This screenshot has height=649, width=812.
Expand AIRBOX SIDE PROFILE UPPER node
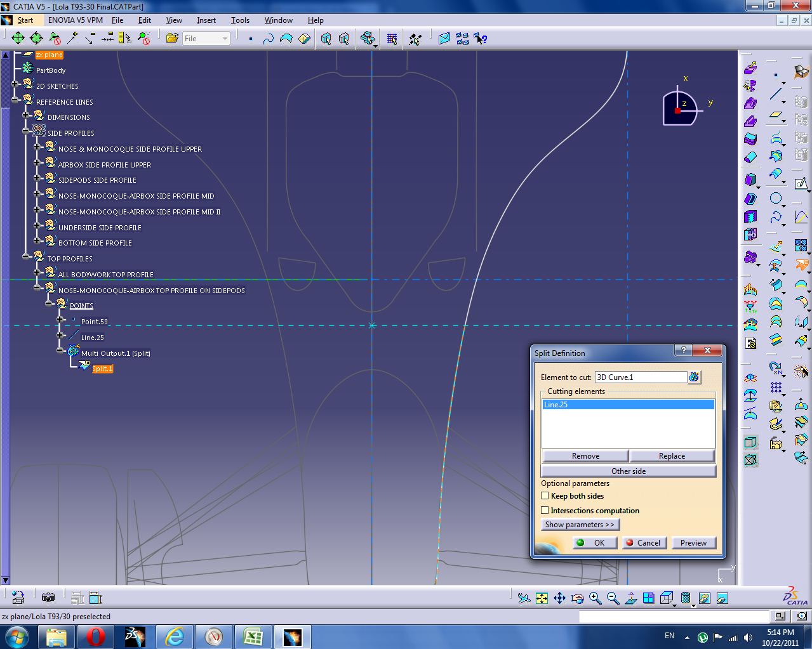pos(37,163)
